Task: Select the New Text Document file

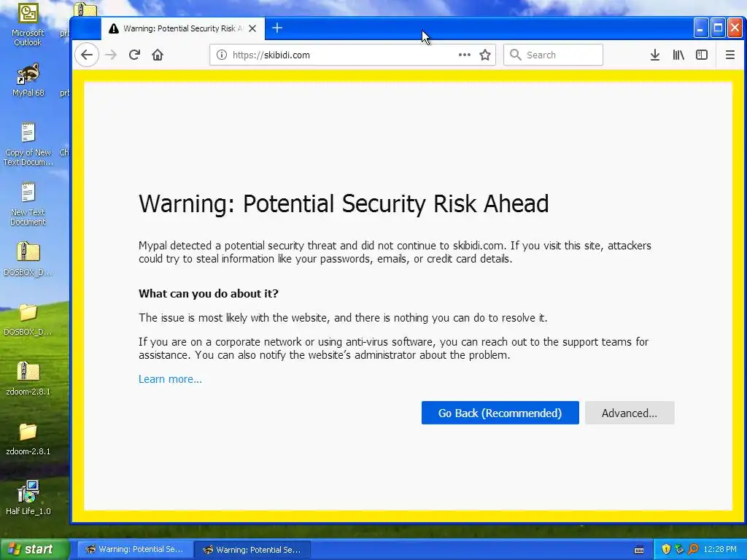Action: pos(28,204)
